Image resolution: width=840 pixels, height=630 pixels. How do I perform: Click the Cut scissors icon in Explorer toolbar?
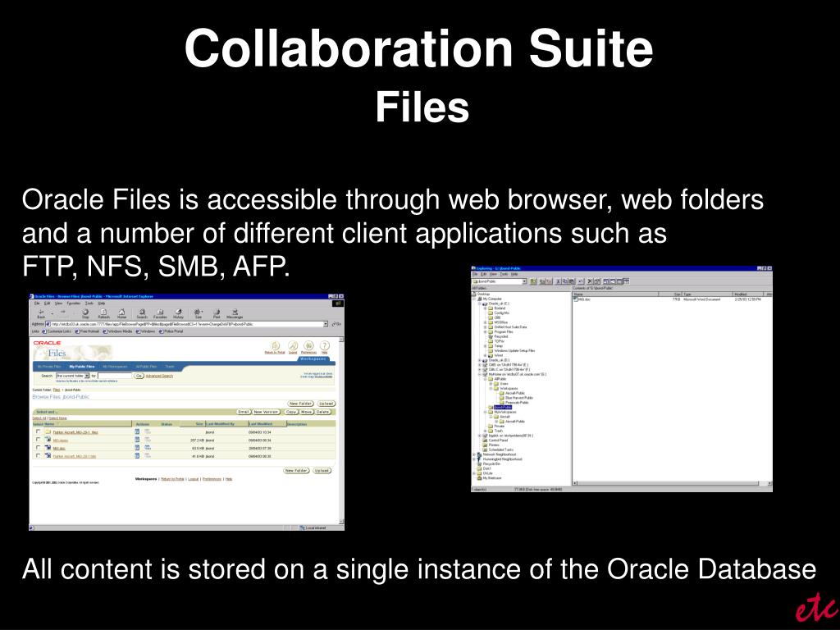[x=558, y=281]
